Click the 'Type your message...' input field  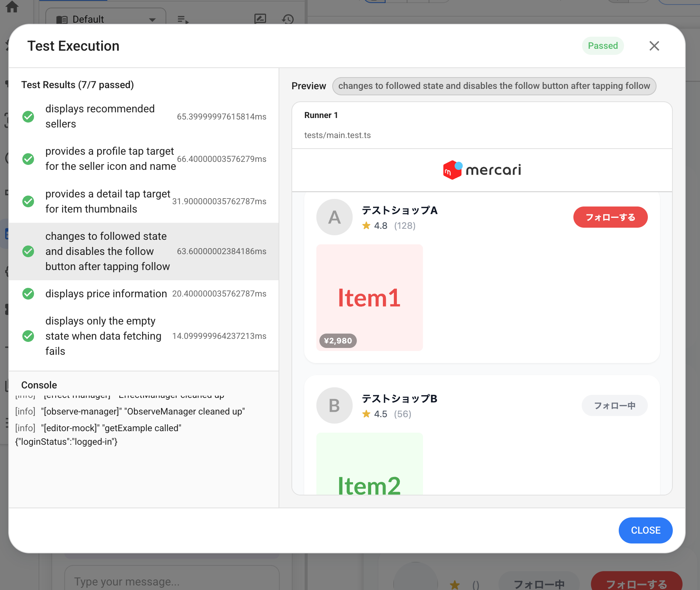[172, 578]
